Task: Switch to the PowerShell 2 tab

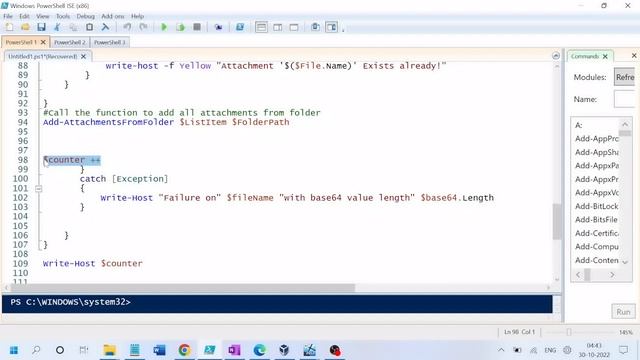Action: tap(70, 42)
